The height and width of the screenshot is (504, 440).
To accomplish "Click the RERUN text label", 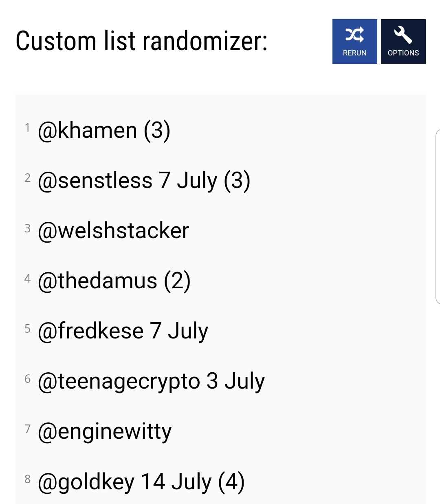I will tap(354, 53).
